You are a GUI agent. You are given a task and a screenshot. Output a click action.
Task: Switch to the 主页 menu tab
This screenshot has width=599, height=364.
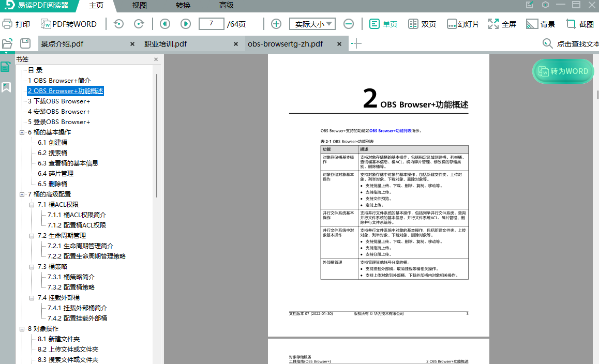tap(96, 5)
